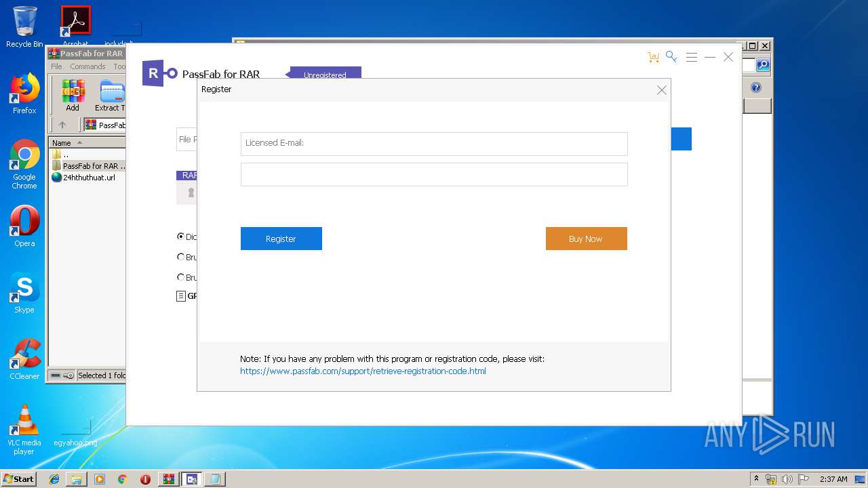This screenshot has height=488, width=868.
Task: Select the Dictionary attack radio button
Action: point(180,237)
